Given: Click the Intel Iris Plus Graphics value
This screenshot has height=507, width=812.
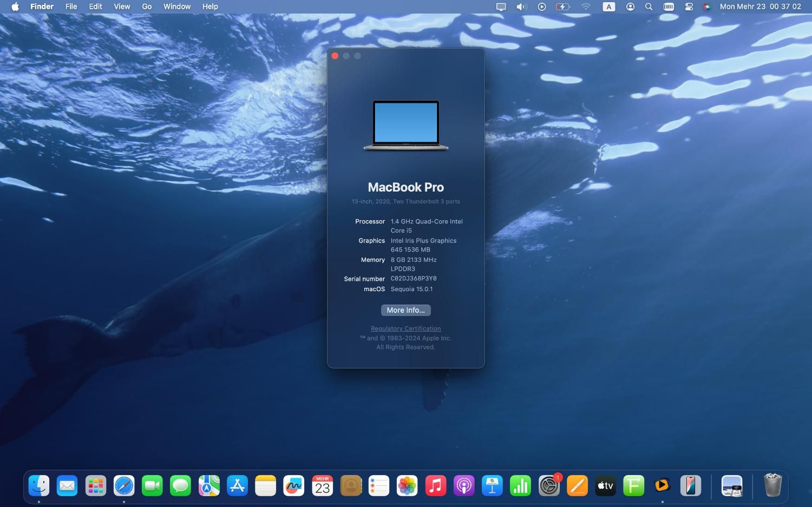Looking at the screenshot, I should tap(423, 245).
